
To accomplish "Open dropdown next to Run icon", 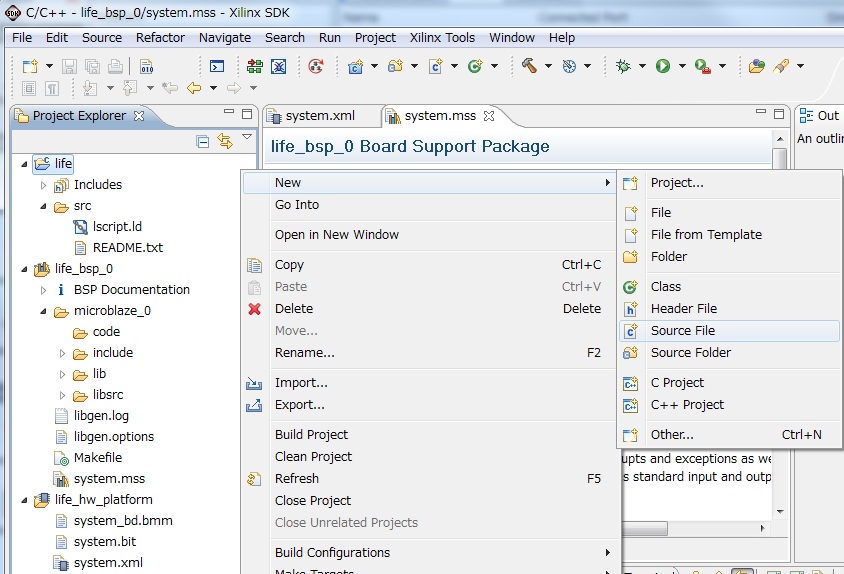I will (x=682, y=66).
